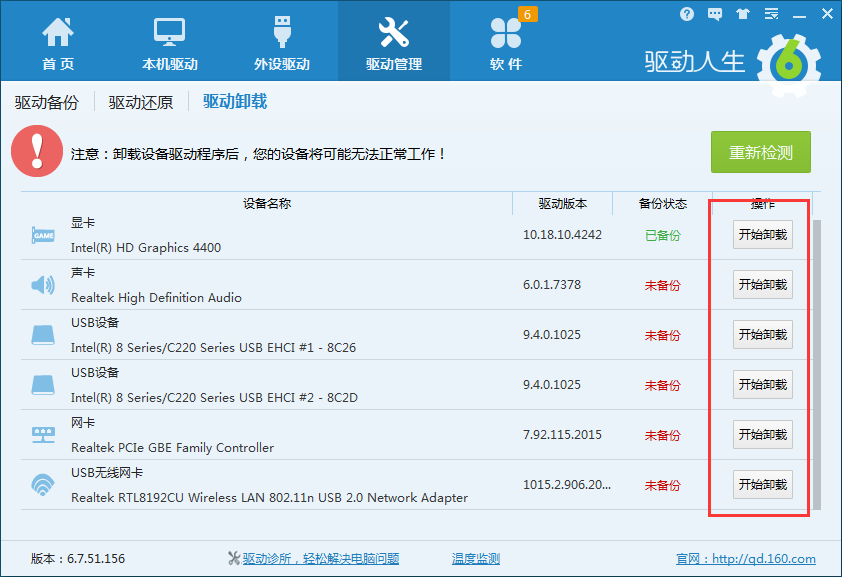
Task: Open the 温度监测 temperature monitor link
Action: 475,559
